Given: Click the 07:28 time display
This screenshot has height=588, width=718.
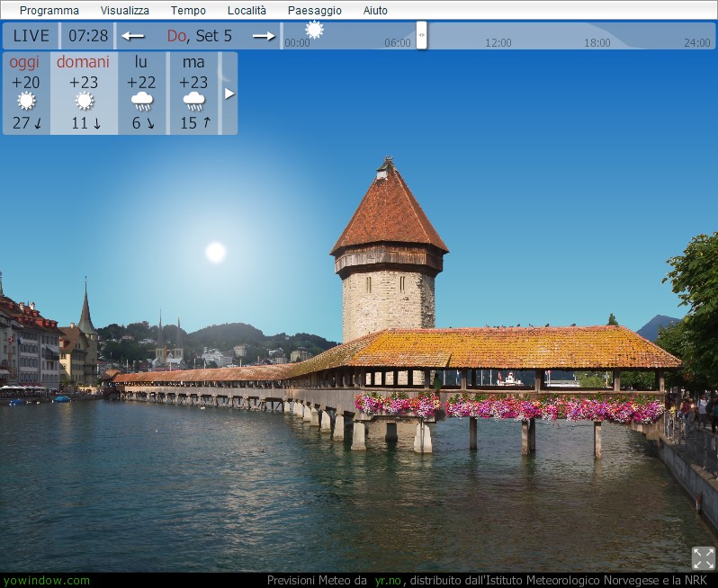Looking at the screenshot, I should (88, 36).
